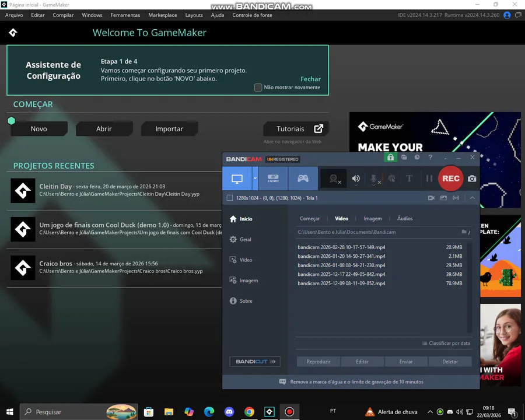Click the image icon in Bandicam status bar
This screenshot has width=525, height=420.
pos(444,198)
